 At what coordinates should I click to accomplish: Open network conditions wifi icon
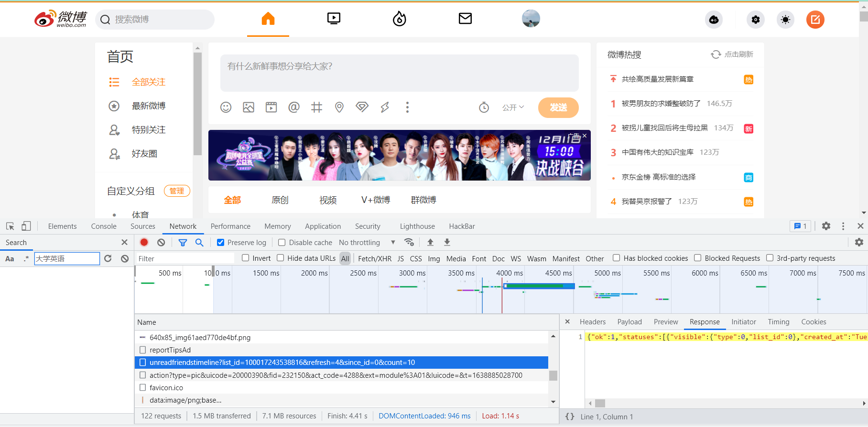[x=409, y=243]
